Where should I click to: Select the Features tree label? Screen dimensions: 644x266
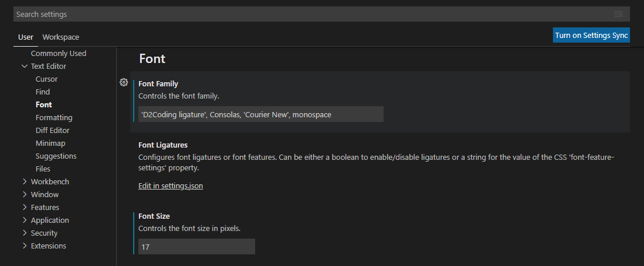(45, 207)
